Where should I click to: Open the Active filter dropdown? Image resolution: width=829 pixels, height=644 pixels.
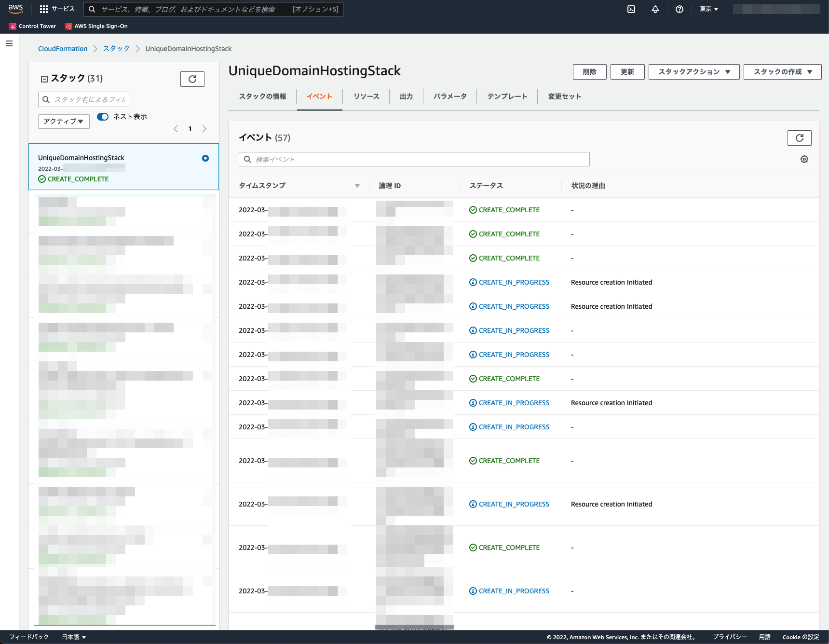pos(64,121)
